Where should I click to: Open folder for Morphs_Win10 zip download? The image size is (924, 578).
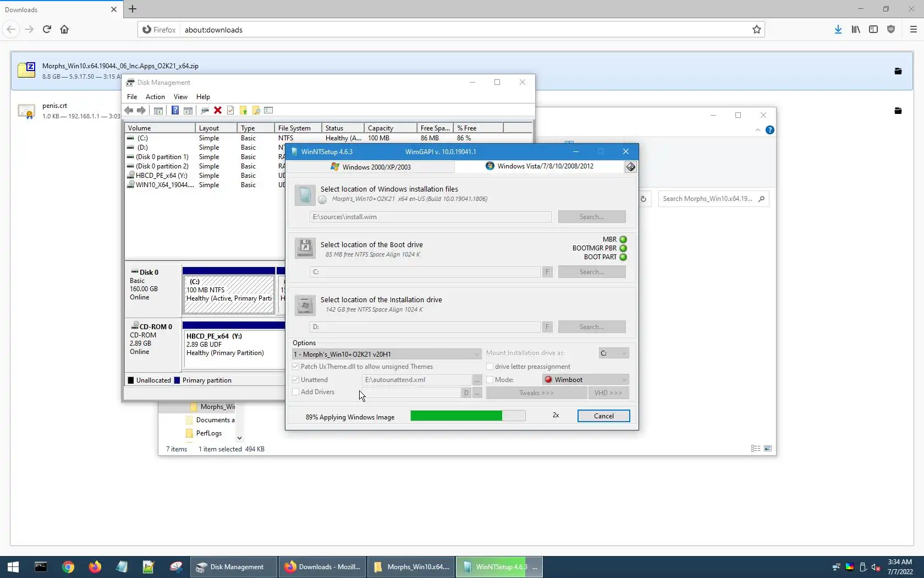point(898,71)
